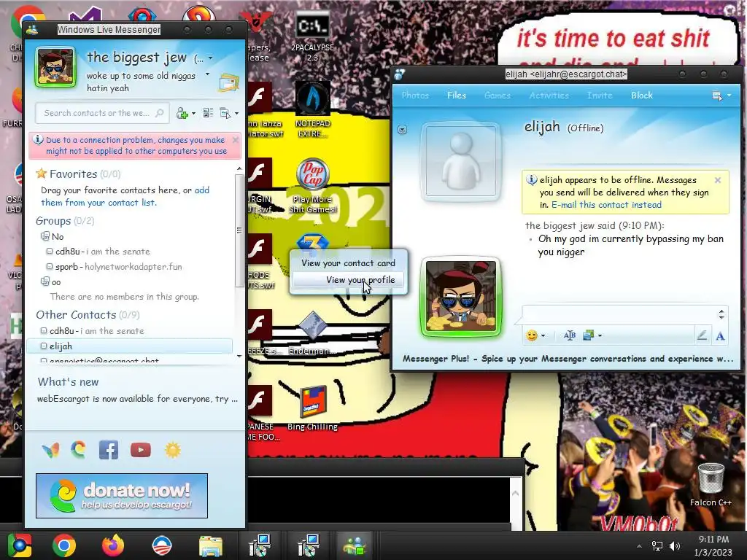Collapse the oo group in contact list

coord(45,281)
